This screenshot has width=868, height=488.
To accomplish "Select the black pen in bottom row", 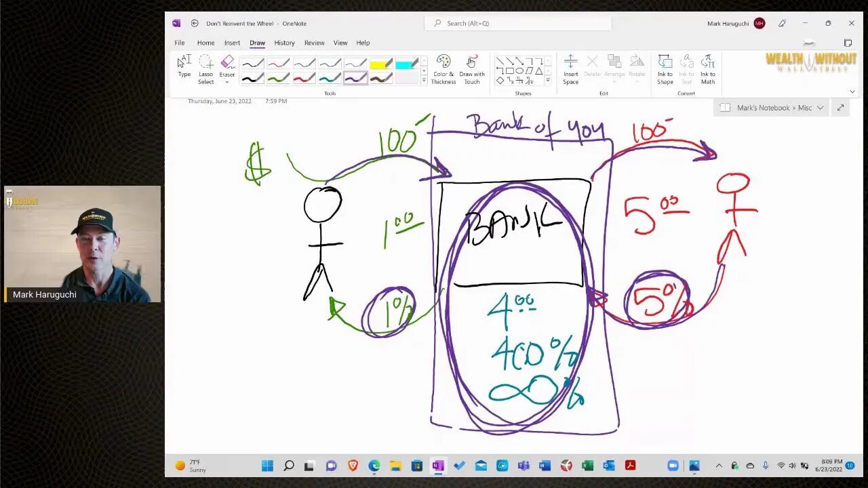I will pos(252,79).
